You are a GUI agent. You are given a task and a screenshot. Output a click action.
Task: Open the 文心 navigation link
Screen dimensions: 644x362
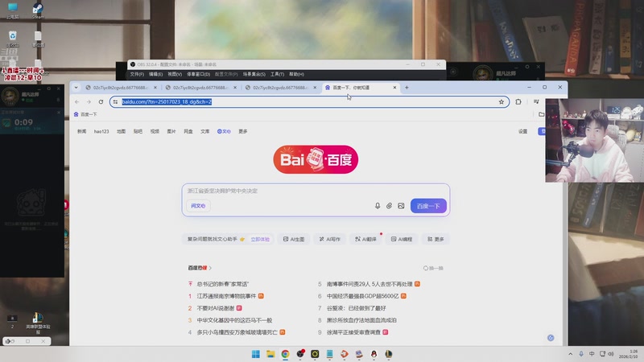pyautogui.click(x=224, y=131)
